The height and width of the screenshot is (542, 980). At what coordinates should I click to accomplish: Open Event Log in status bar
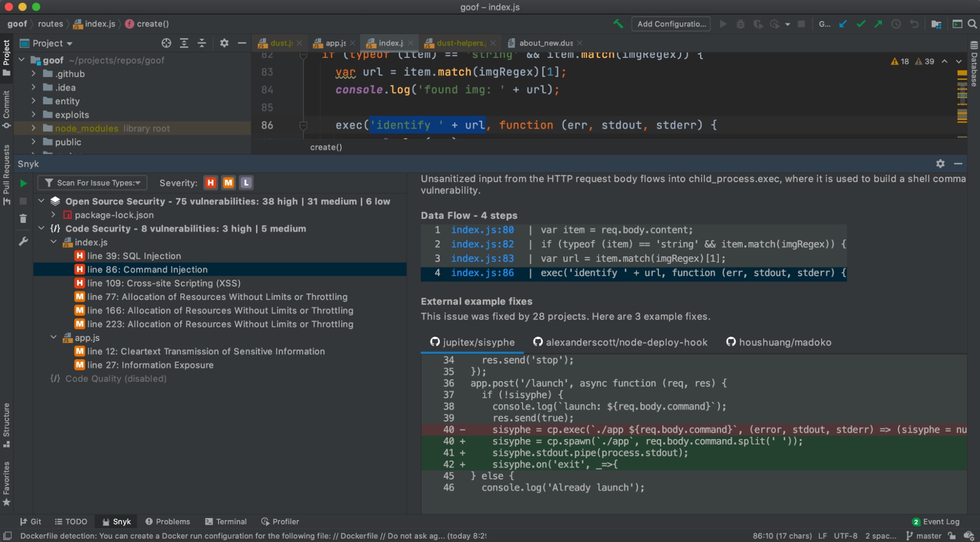coord(936,521)
